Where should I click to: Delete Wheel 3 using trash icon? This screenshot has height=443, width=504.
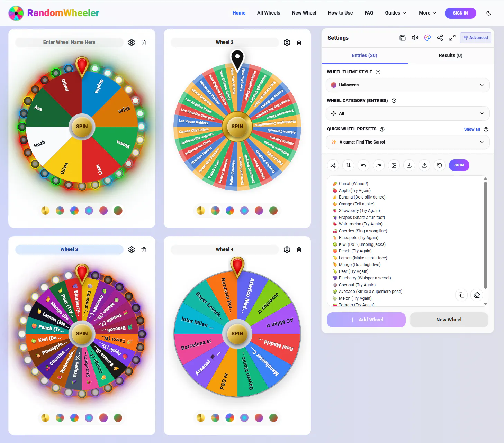[144, 250]
